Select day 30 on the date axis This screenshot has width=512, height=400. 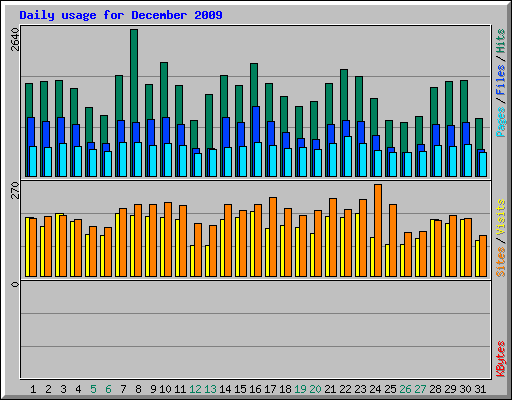(x=465, y=389)
